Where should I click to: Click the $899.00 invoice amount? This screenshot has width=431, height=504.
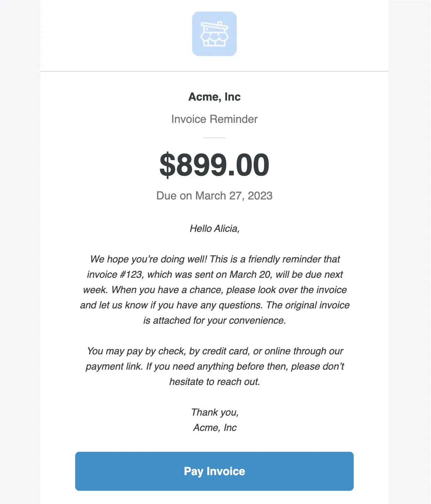tap(214, 165)
